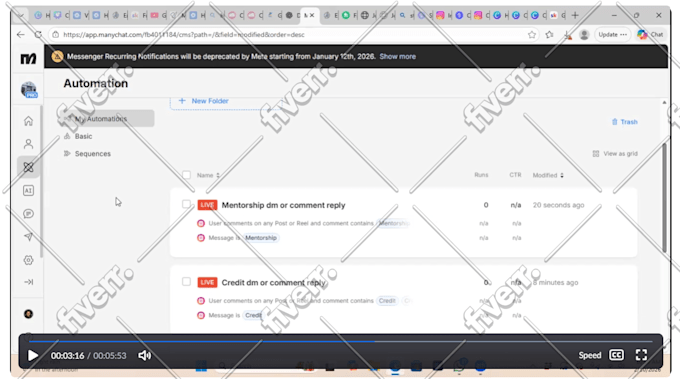Go to Home in sidebar
This screenshot has height=379, width=680.
pyautogui.click(x=28, y=121)
